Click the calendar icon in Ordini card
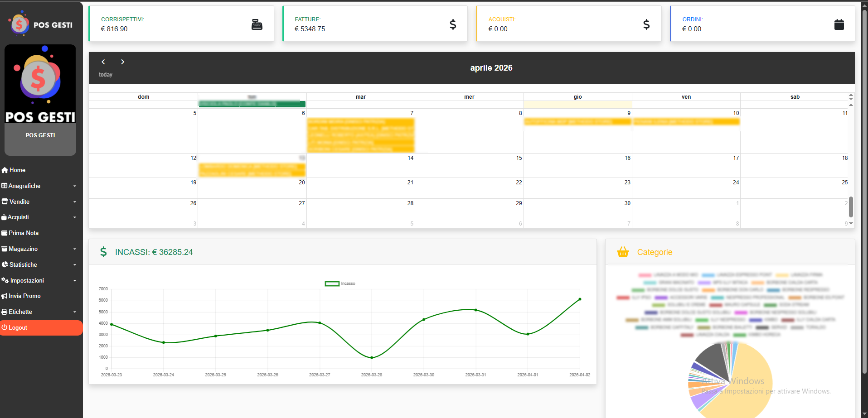 [839, 24]
